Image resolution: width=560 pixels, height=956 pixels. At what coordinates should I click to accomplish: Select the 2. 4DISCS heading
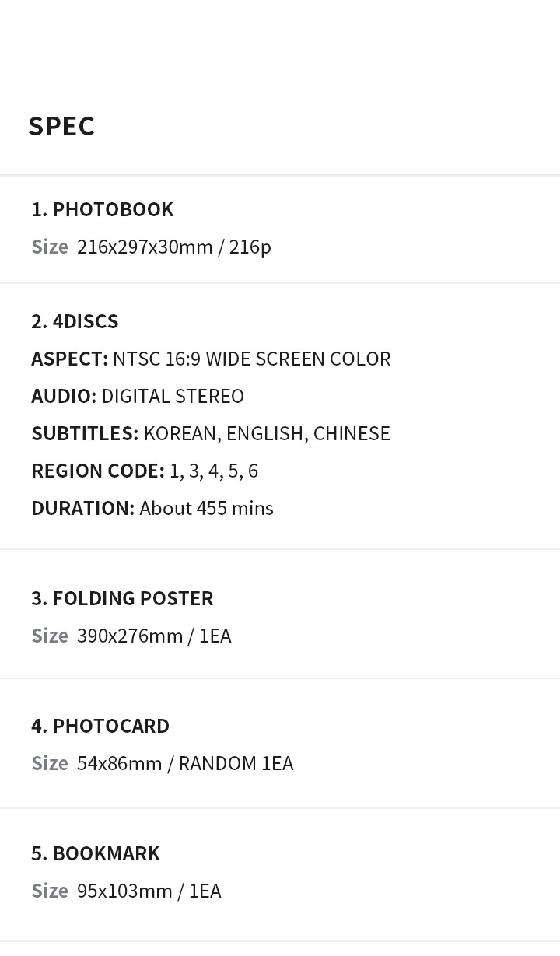75,321
